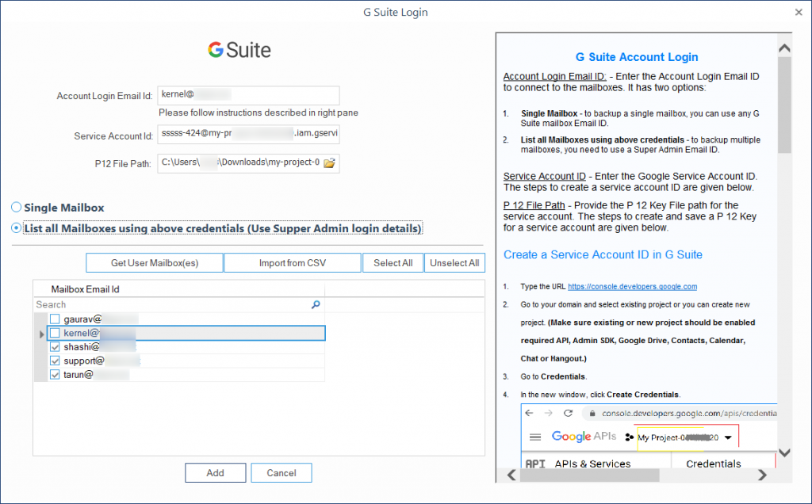The width and height of the screenshot is (812, 504).
Task: Click the Add button
Action: 216,473
